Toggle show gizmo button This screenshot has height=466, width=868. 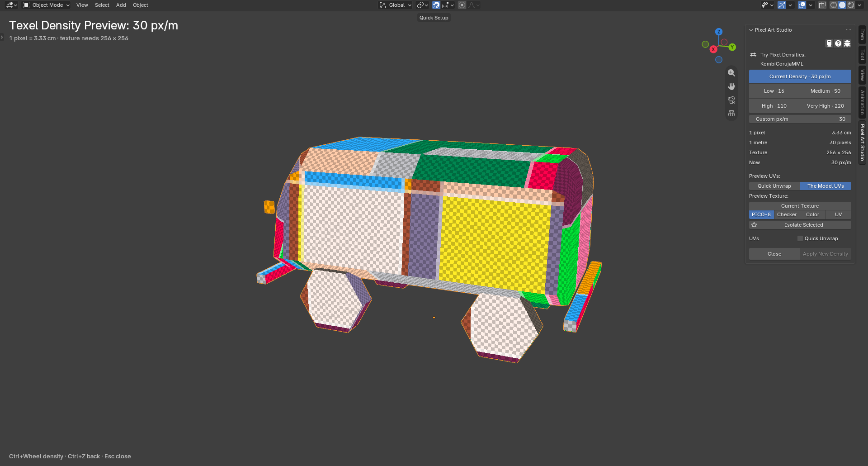[781, 5]
